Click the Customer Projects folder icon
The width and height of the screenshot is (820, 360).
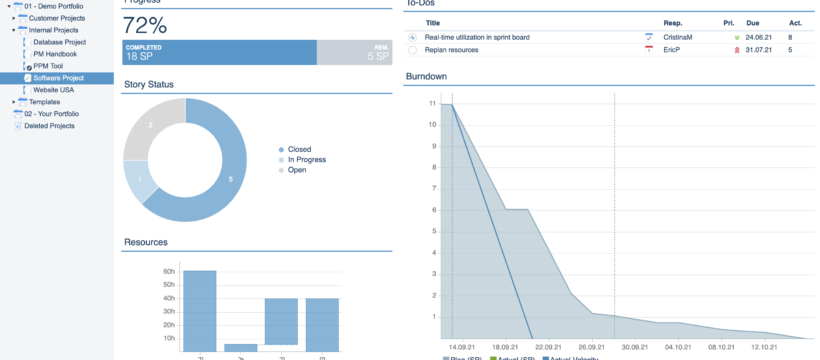point(23,18)
